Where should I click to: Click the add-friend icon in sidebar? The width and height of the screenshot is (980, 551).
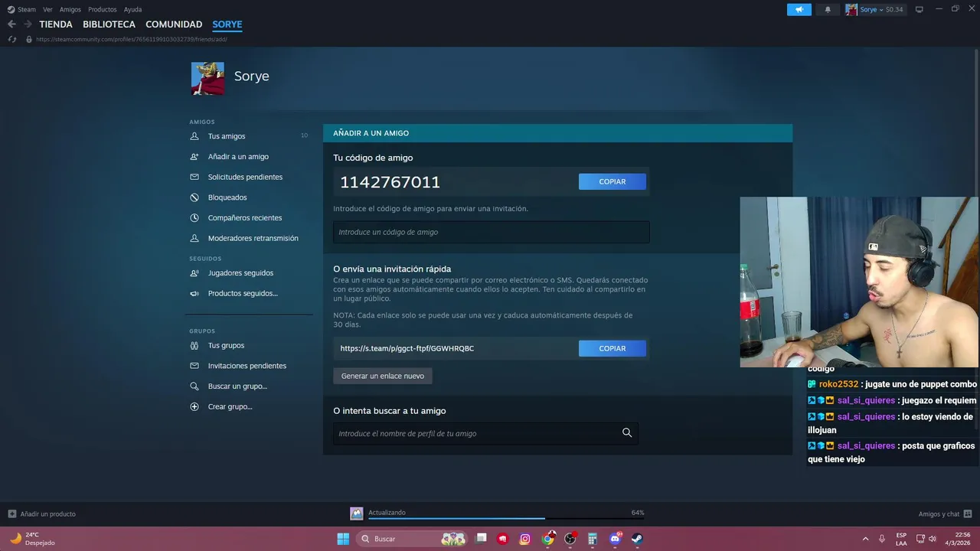(x=194, y=157)
